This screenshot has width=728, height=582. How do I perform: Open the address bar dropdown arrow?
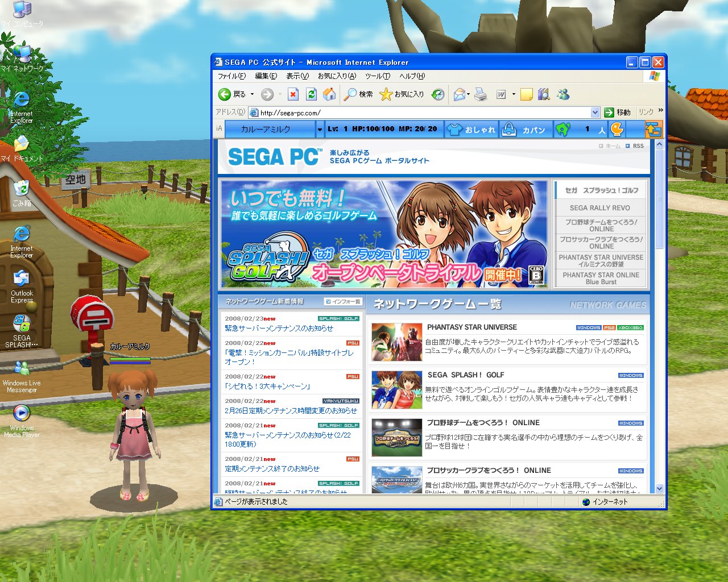point(595,113)
